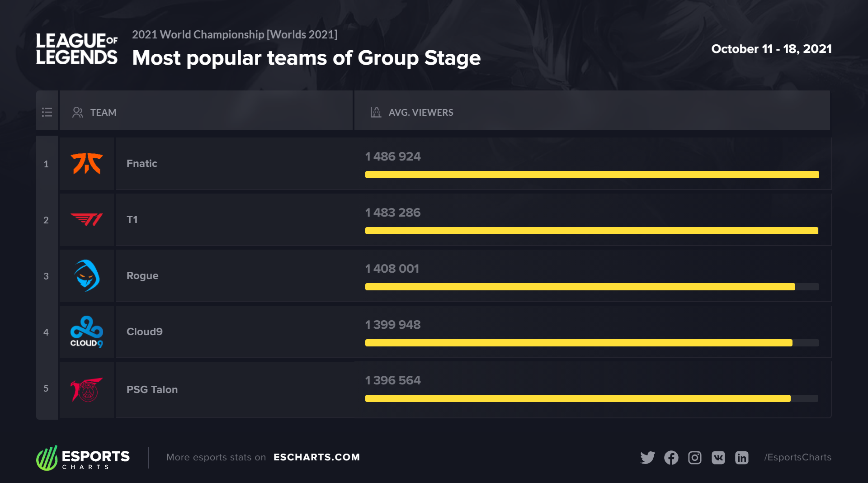Click the Cloud9 team name

pyautogui.click(x=145, y=331)
